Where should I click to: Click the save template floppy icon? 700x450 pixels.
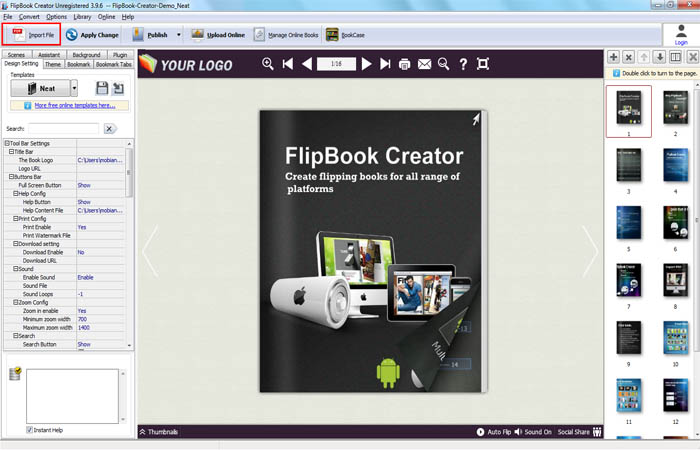[x=102, y=88]
